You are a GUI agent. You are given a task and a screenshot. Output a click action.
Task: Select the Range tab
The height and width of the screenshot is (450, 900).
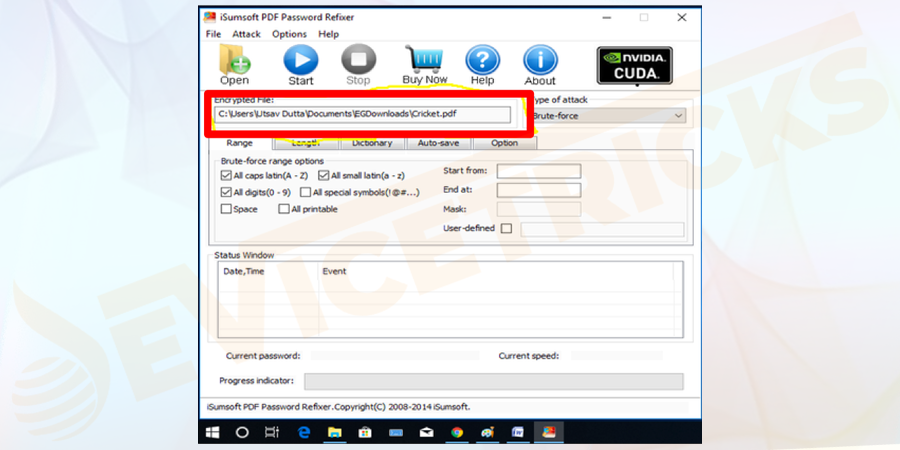[x=239, y=143]
